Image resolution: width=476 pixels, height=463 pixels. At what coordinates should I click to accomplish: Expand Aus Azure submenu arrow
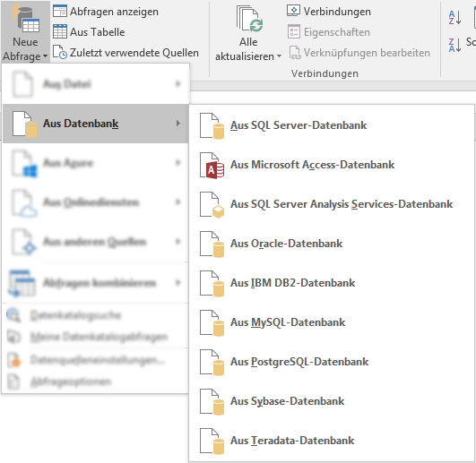pos(178,162)
